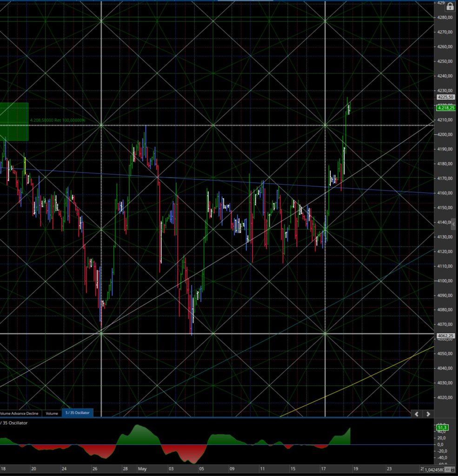Click the small lock icon beside 1,042458
Viewport: 458px width, 476px height.
[453, 469]
